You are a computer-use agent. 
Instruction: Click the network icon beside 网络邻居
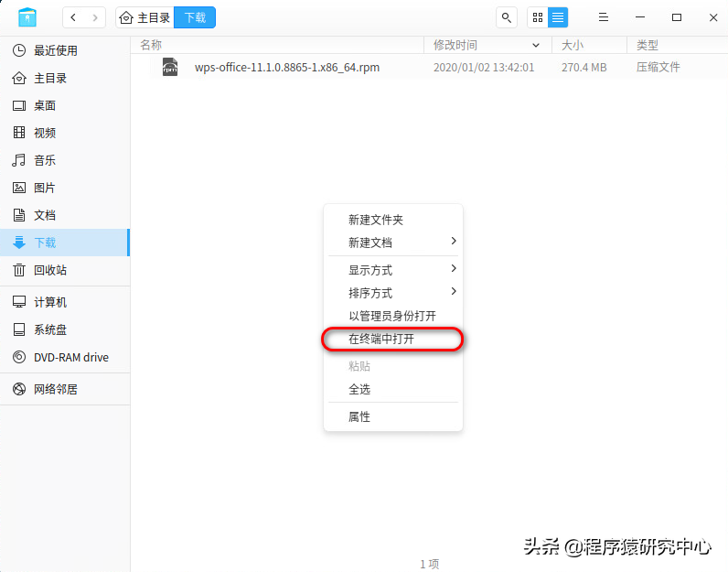19,389
